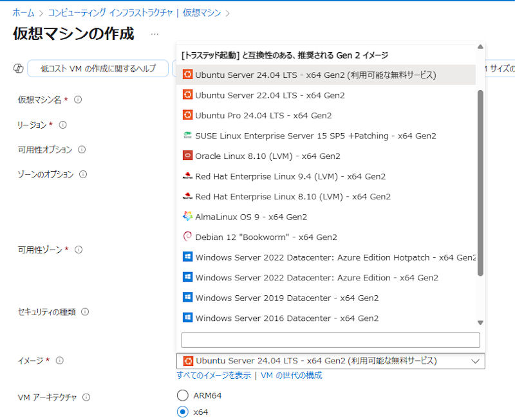Click info icon next to 仮想マシン名
The image size is (515, 420).
coord(78,100)
